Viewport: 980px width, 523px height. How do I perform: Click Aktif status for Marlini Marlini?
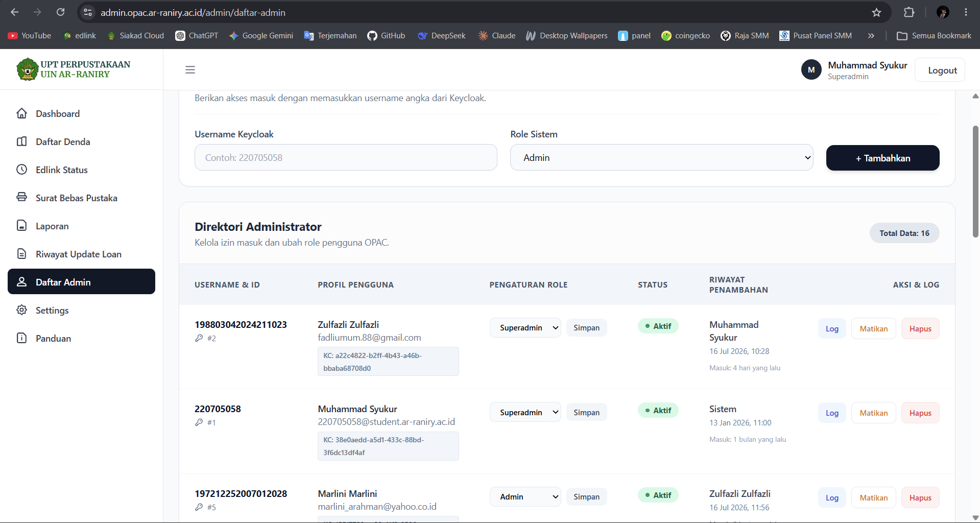pos(658,495)
